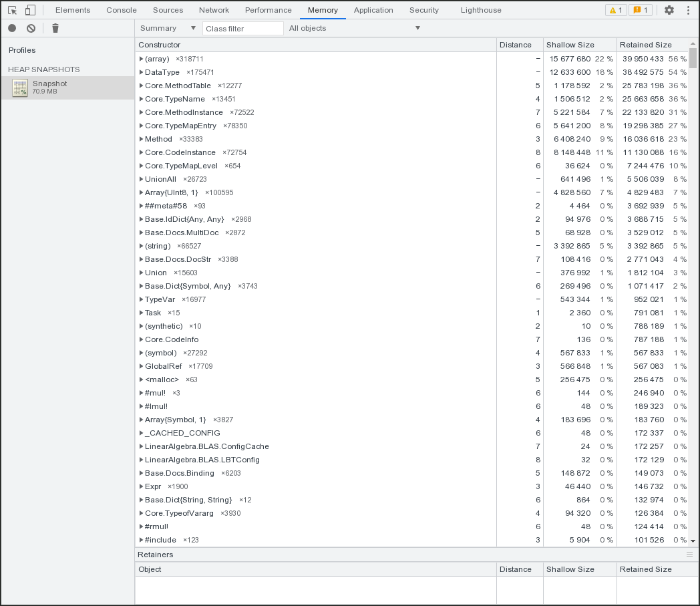This screenshot has width=700, height=606.
Task: Open DevTools settings gear
Action: click(x=669, y=10)
